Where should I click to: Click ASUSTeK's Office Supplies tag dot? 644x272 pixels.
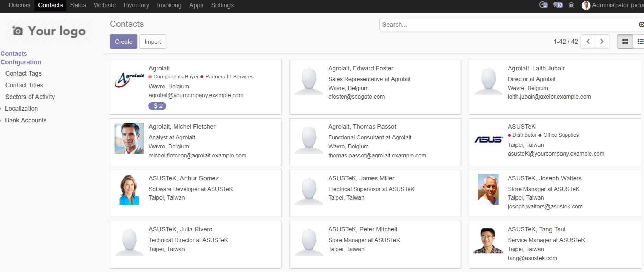540,135
